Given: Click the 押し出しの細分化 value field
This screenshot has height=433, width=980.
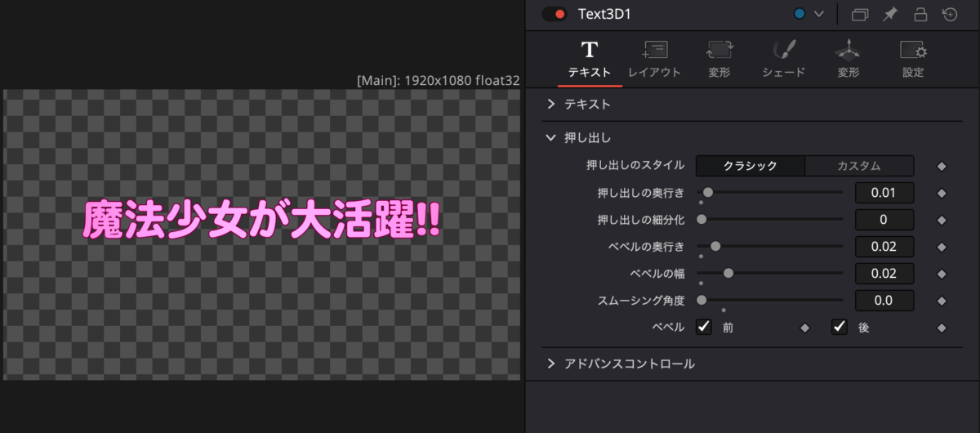Looking at the screenshot, I should tap(884, 220).
